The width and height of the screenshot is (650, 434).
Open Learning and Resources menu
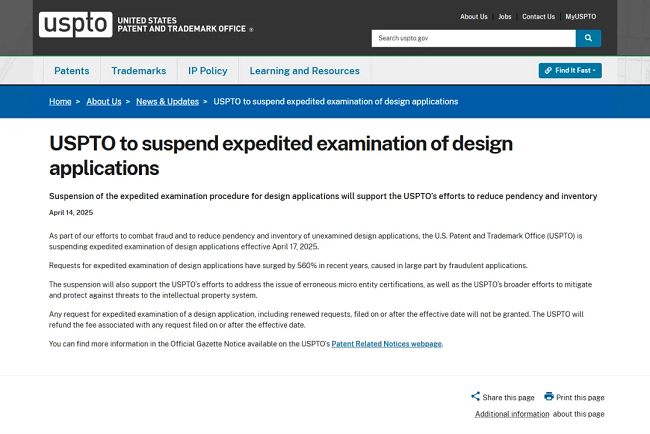(x=304, y=71)
